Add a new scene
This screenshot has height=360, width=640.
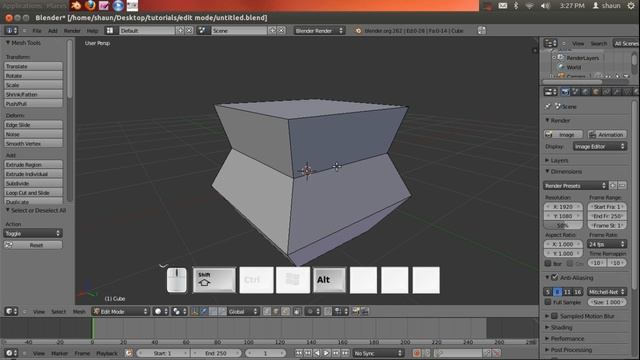coord(272,31)
